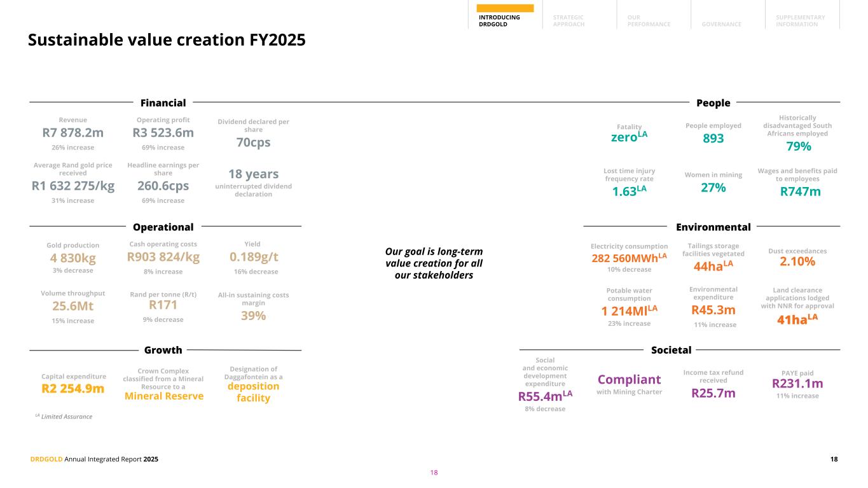Click the Mineral Reserve highlighted text
868x488 pixels.
tap(163, 396)
